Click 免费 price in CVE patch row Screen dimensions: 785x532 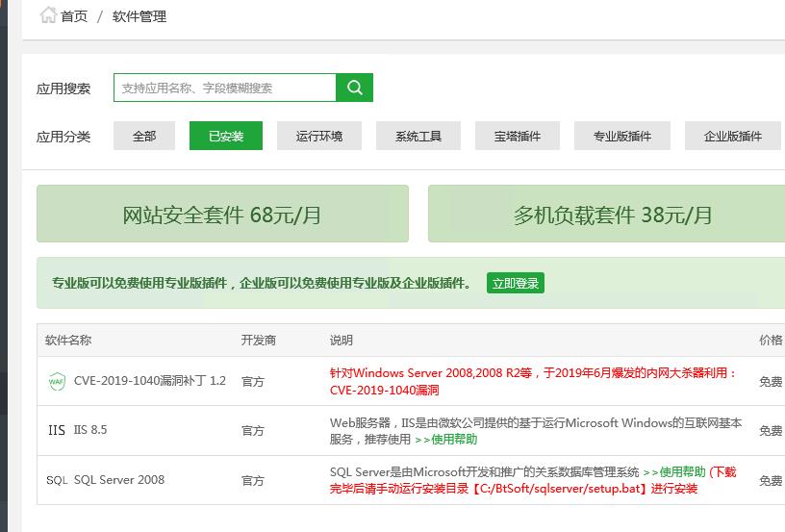click(771, 382)
